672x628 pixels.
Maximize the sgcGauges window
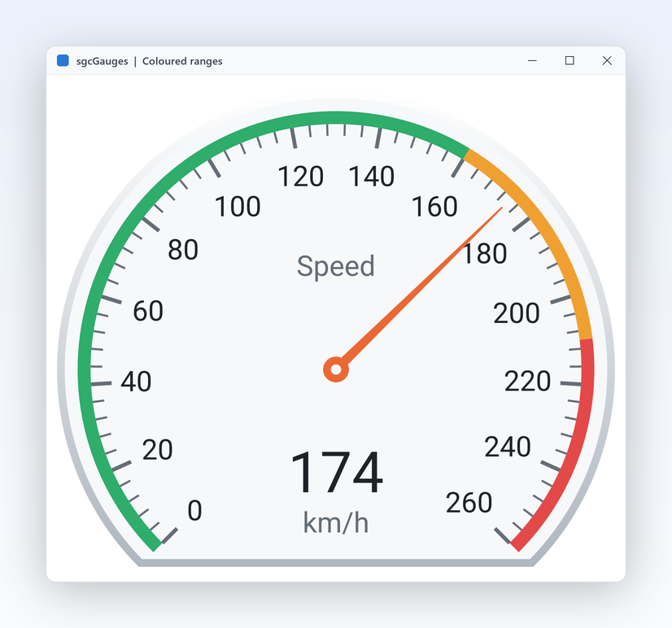click(x=569, y=60)
